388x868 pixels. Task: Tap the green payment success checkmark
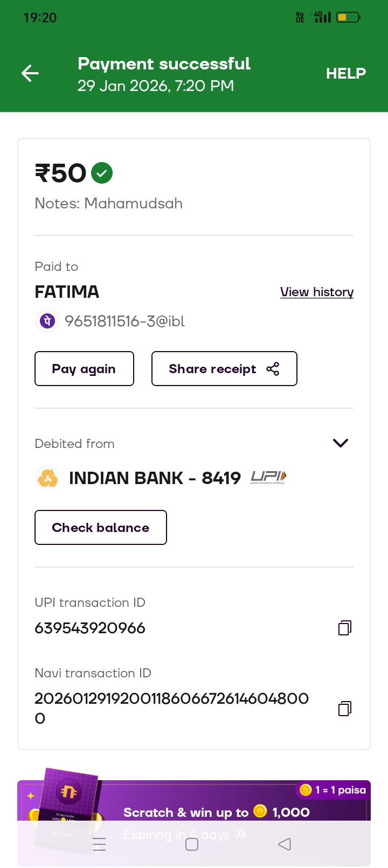[102, 173]
